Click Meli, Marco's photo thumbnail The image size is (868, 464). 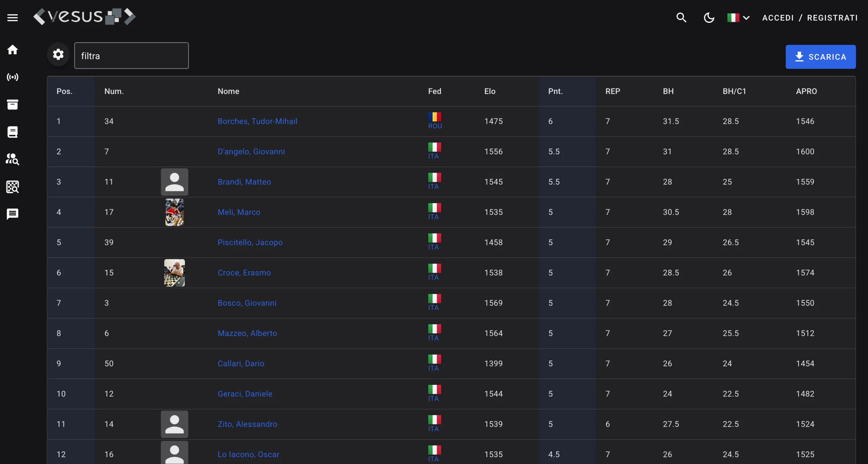[174, 212]
